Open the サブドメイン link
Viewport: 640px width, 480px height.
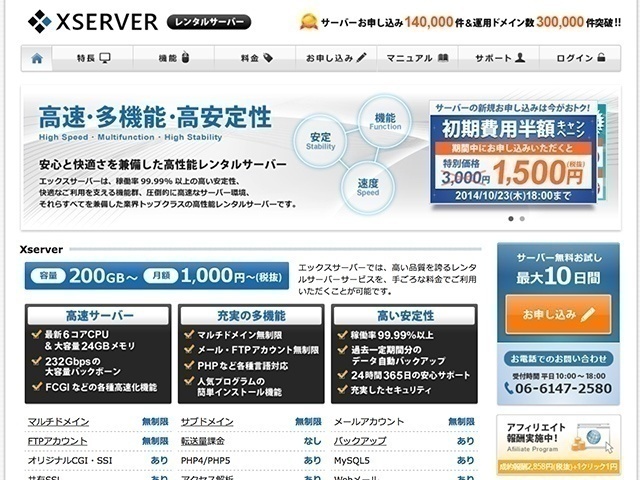[x=207, y=422]
